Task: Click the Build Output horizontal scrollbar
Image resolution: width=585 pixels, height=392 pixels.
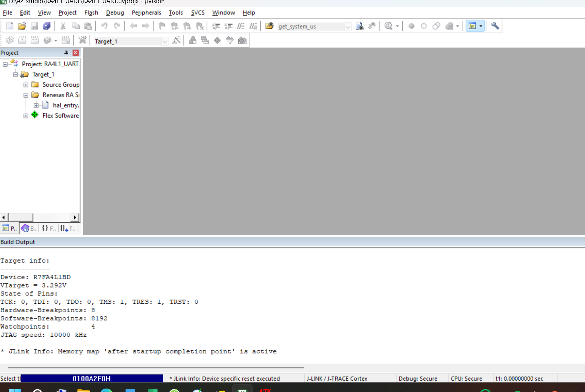Action: coord(156,368)
